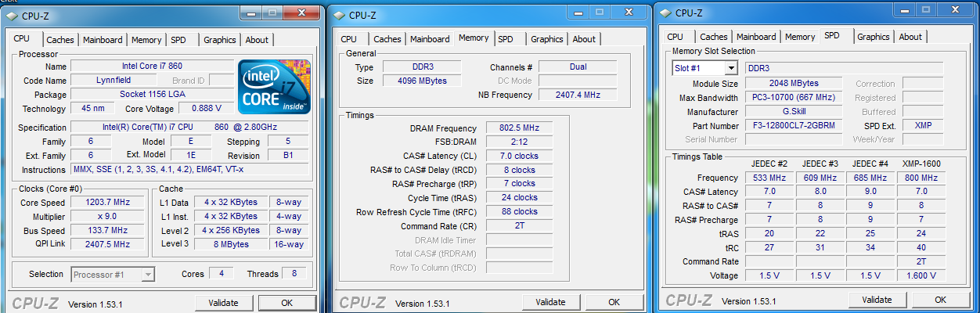
Task: Click the 'Socket 1156 LGA' package value
Action: (x=153, y=95)
